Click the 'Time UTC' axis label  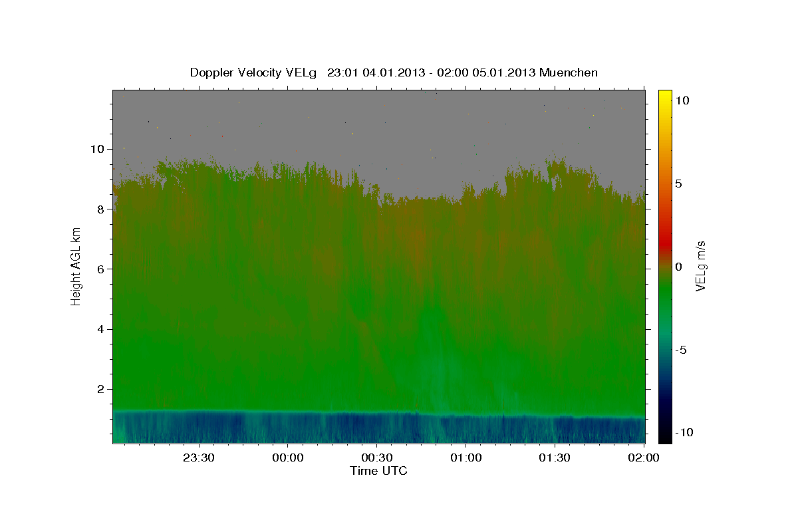(378, 471)
